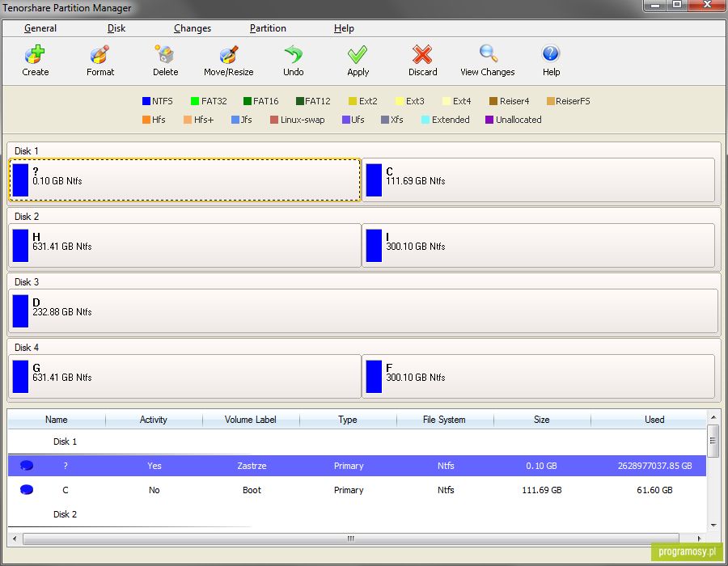Sort by the Activity column header
This screenshot has height=566, width=728.
pyautogui.click(x=154, y=420)
